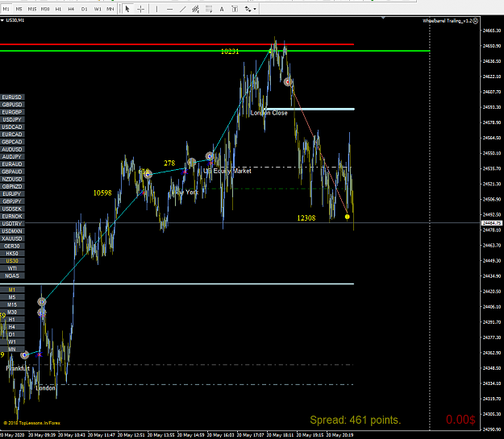504x439 pixels.
Task: Toggle H4 timeframe in the top toolbar
Action: click(x=71, y=9)
